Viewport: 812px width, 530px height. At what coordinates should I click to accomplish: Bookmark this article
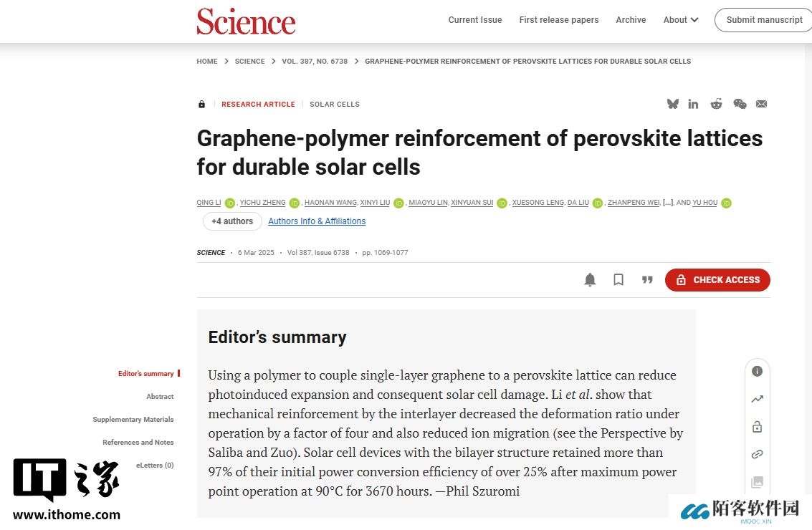pos(618,280)
